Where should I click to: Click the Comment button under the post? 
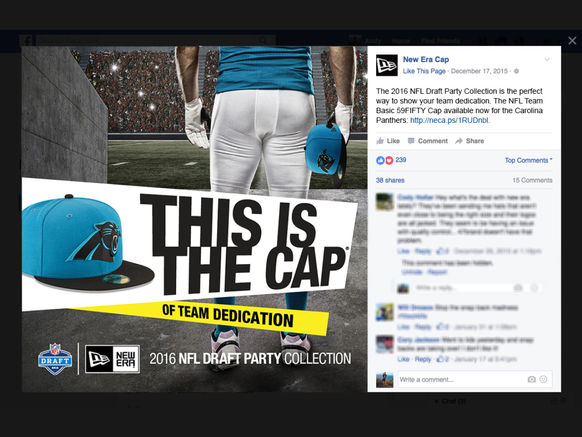[428, 141]
